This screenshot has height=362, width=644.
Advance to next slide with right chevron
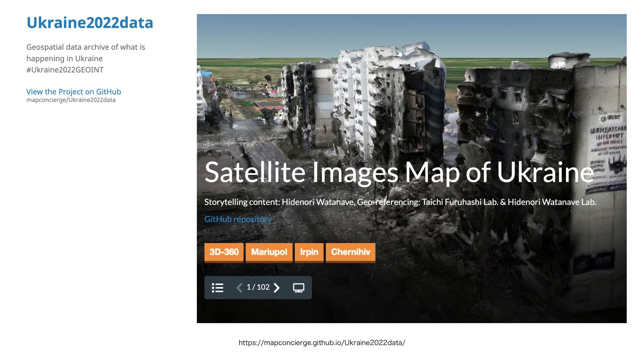point(277,288)
